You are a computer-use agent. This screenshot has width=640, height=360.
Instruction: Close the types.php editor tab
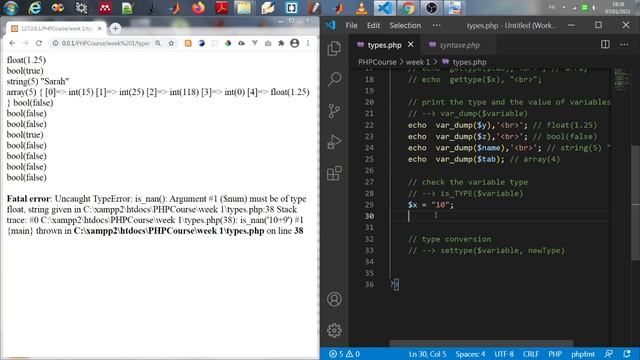coord(411,44)
